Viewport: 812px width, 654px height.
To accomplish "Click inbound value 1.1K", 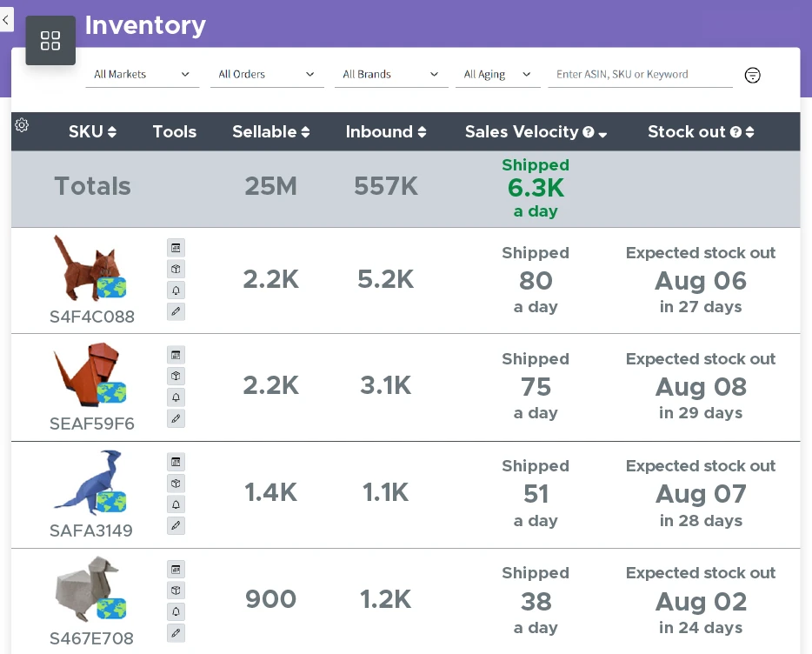I will [x=386, y=492].
